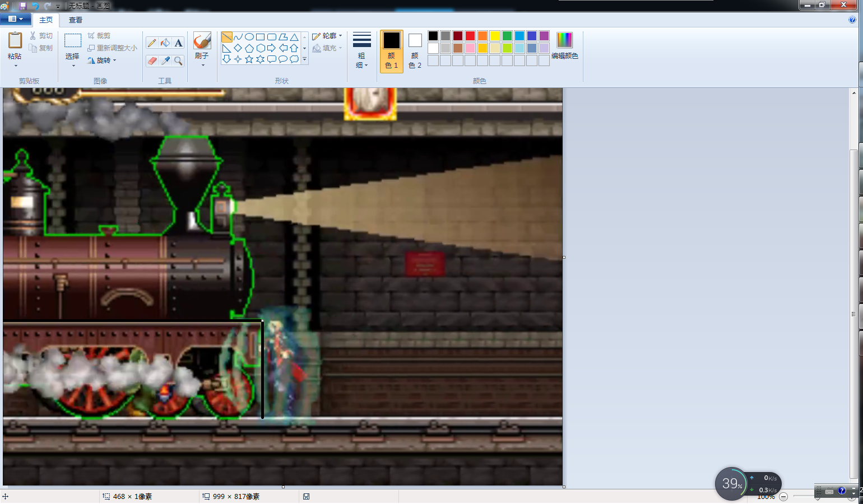Expand the 刷子 brushes dropdown arrow

[202, 65]
